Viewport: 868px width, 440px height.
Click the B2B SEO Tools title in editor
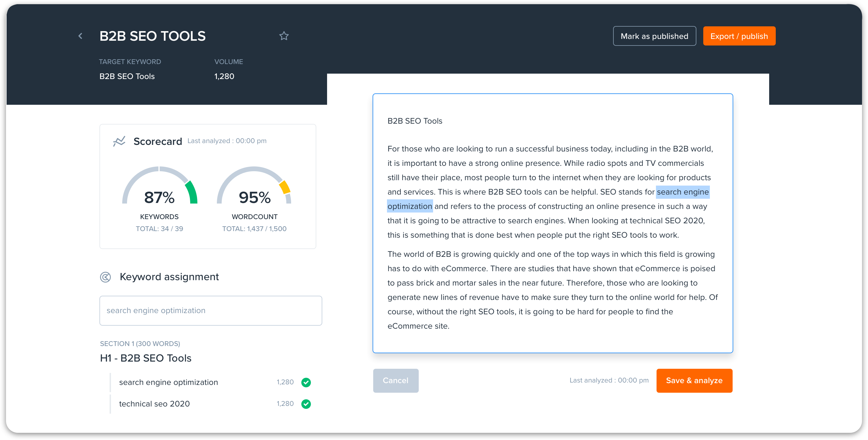point(415,121)
